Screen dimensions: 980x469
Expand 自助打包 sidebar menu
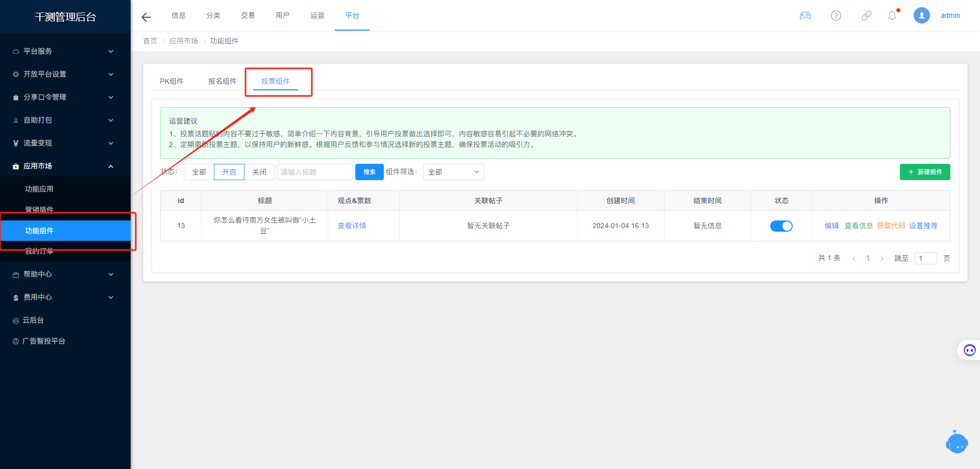(65, 120)
